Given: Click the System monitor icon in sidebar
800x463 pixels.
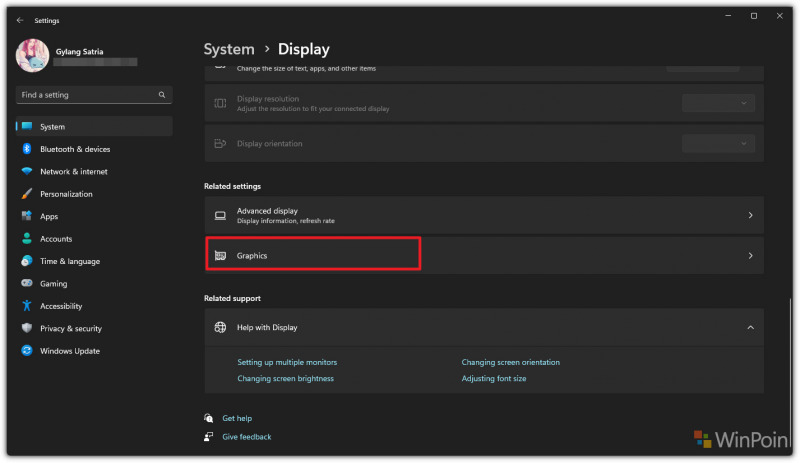Looking at the screenshot, I should [27, 126].
